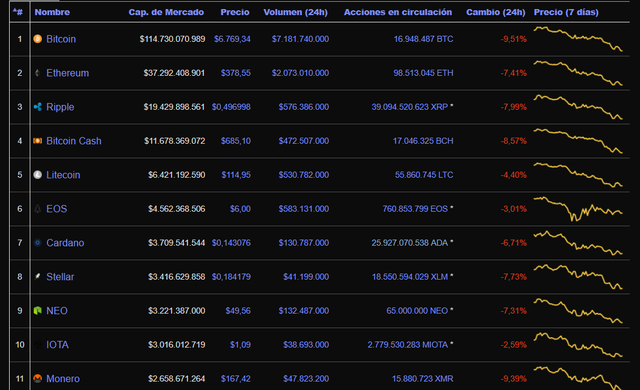Click supply 16.948.487 BTC
The image size is (640, 390).
tap(423, 39)
